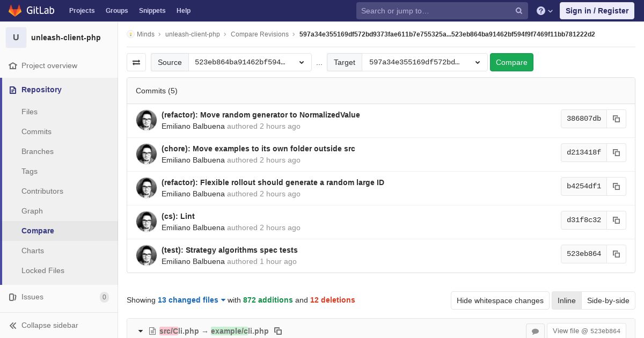Expand the 13 changed files list
The width and height of the screenshot is (644, 338).
[192, 300]
